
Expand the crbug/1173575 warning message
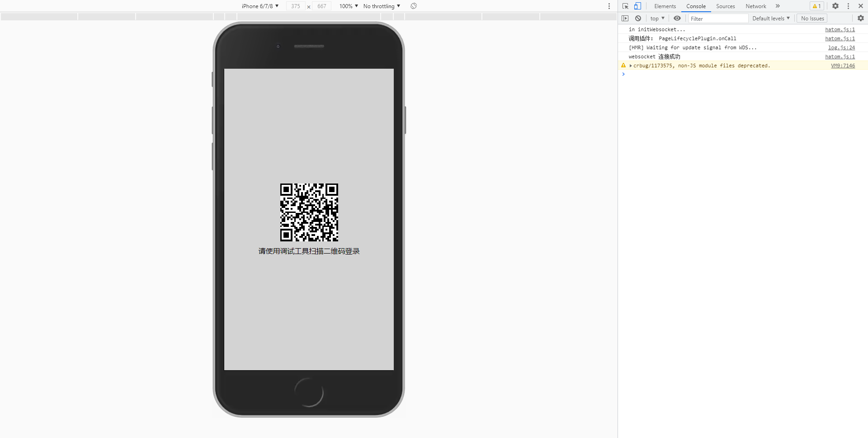[x=631, y=66]
